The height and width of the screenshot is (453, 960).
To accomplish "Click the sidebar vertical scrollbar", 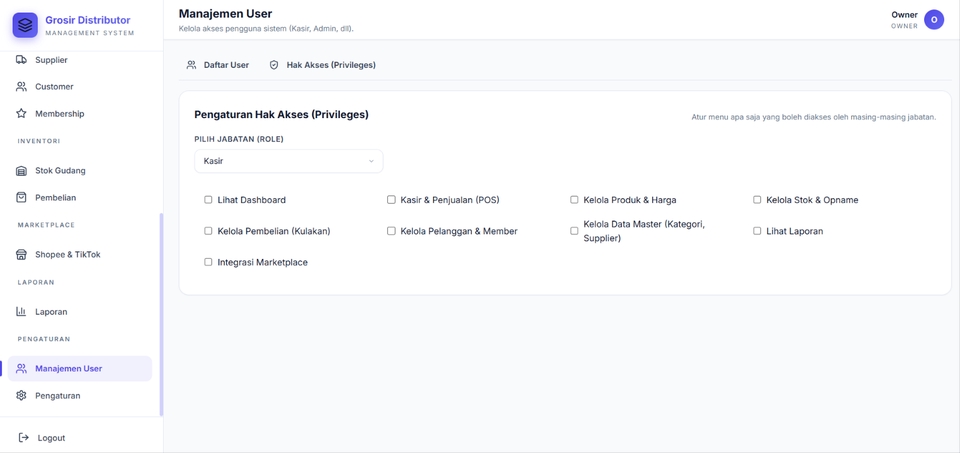I will pos(161,315).
